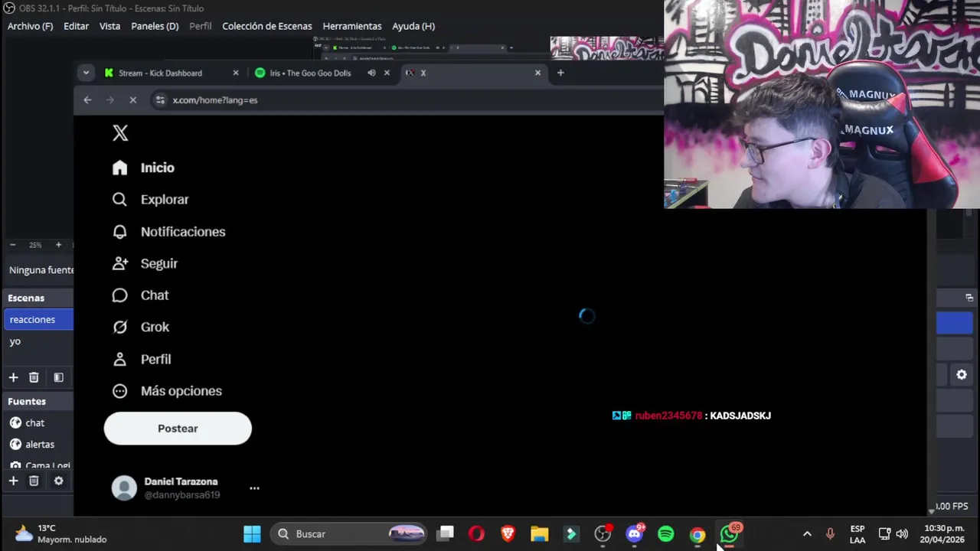The height and width of the screenshot is (551, 980).
Task: Open account three-dots menu beside @dannybarsa619
Action: 254,488
